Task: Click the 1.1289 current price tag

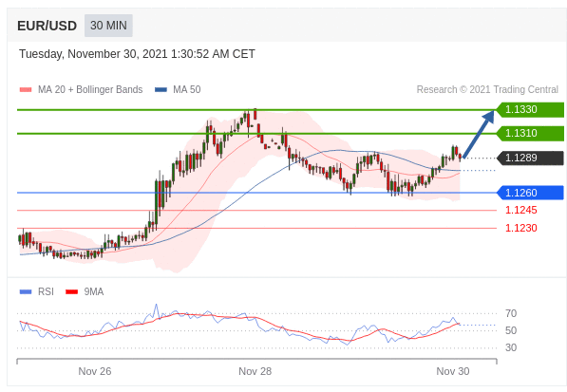Action: pyautogui.click(x=530, y=158)
